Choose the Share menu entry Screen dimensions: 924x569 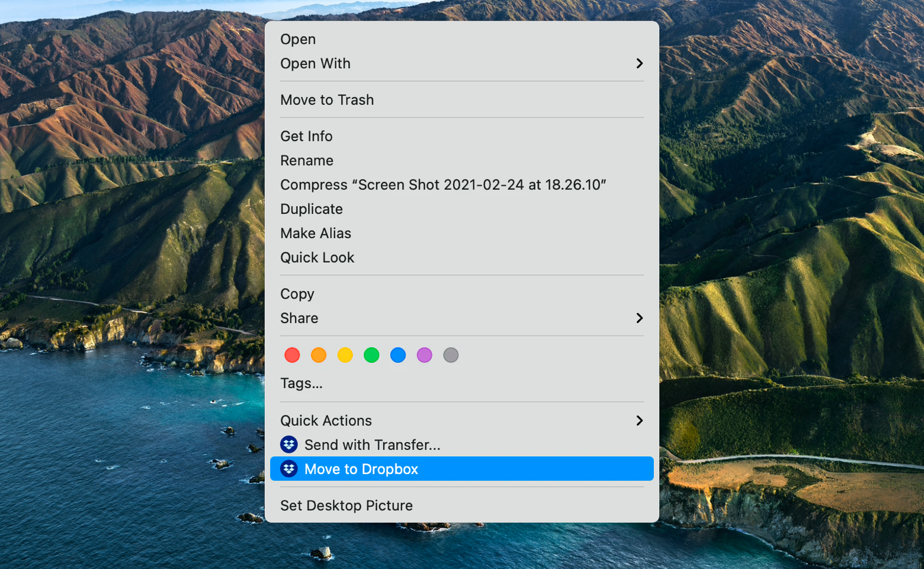(x=461, y=318)
